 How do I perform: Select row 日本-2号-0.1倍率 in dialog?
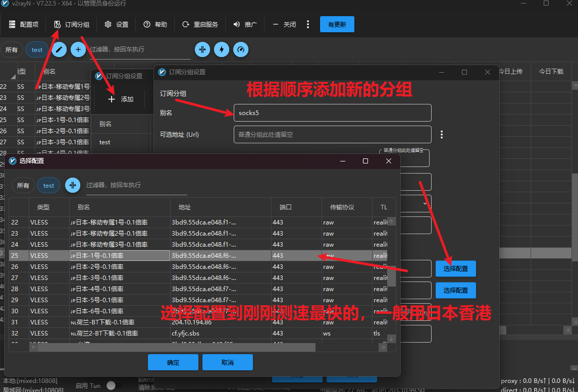click(x=198, y=266)
